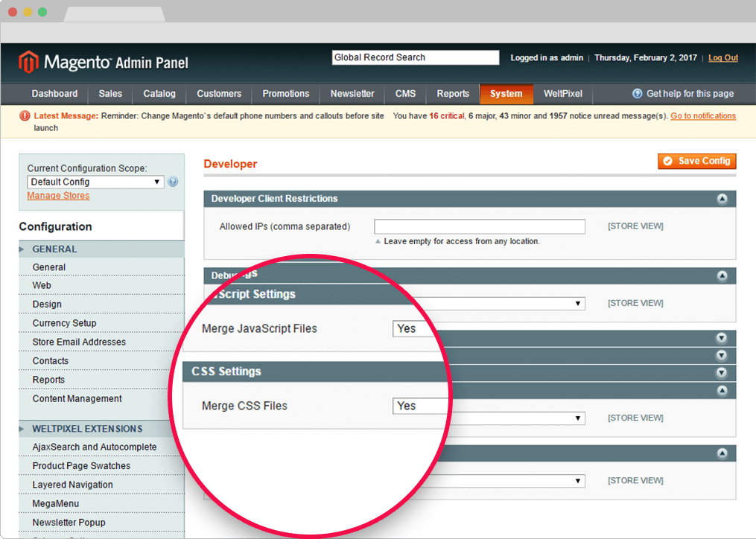Open the System menu

click(x=506, y=94)
